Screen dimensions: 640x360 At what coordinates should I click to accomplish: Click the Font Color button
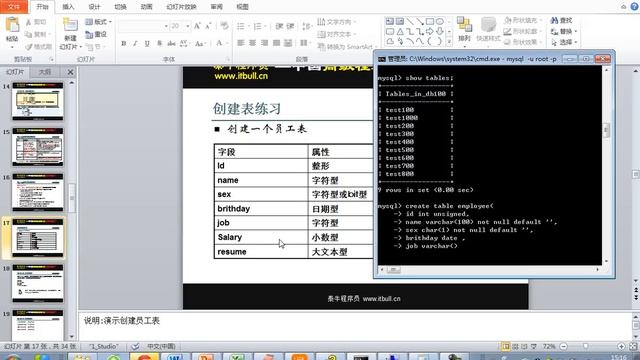click(219, 43)
